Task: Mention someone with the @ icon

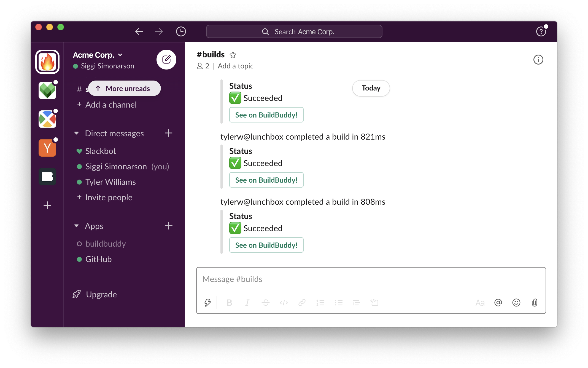Action: pyautogui.click(x=498, y=303)
